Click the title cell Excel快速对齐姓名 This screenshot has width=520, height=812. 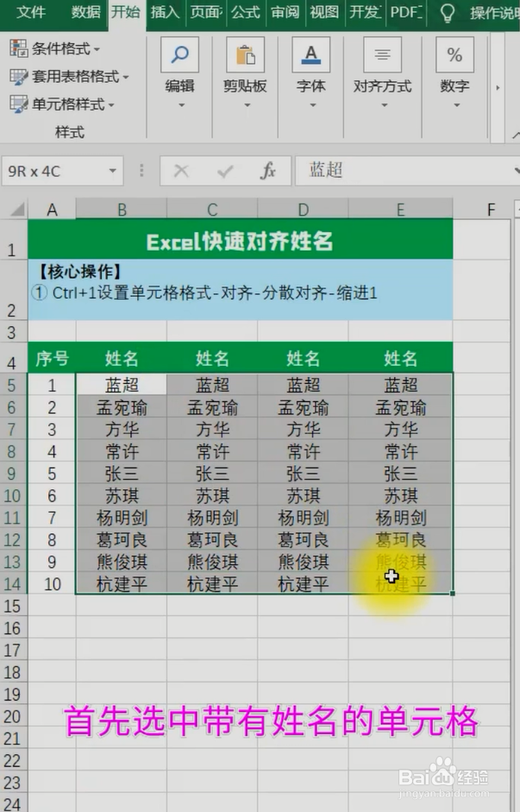(x=240, y=242)
